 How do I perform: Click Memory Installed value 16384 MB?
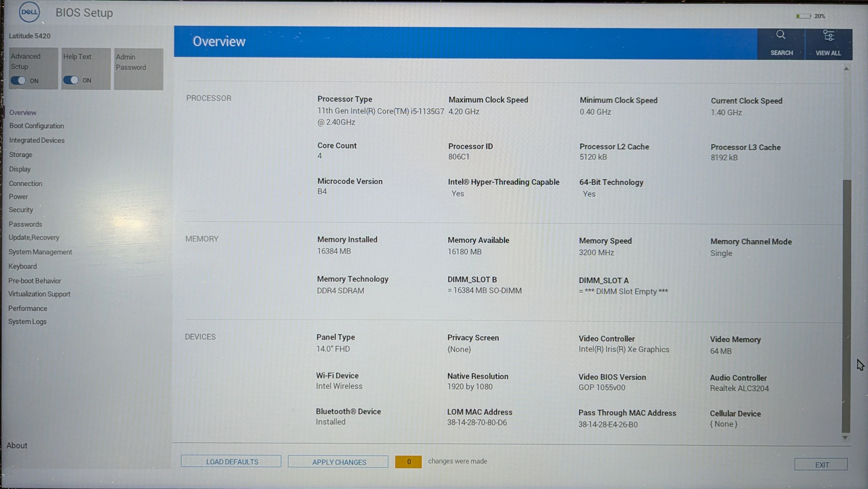[334, 251]
